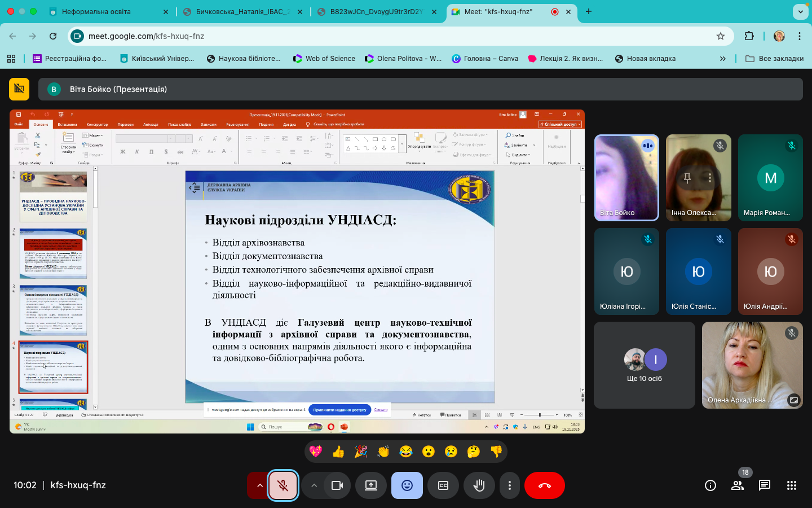Open the three-dot more options menu

509,485
